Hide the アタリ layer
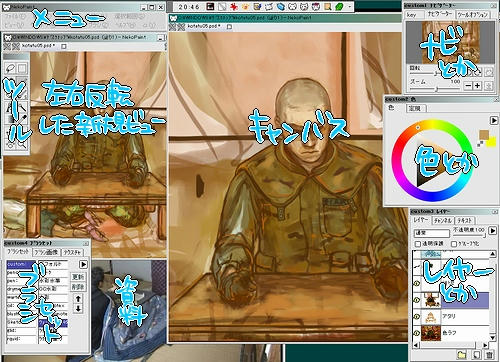The width and height of the screenshot is (500, 362). coord(417,316)
